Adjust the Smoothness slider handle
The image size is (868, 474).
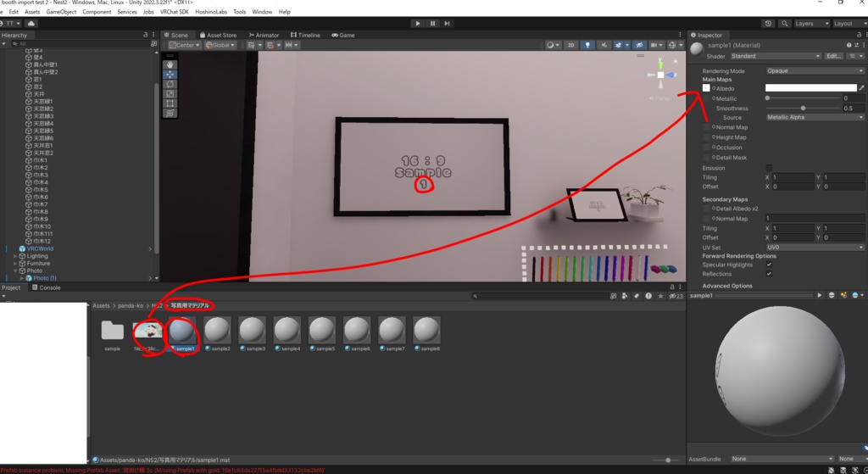[803, 108]
